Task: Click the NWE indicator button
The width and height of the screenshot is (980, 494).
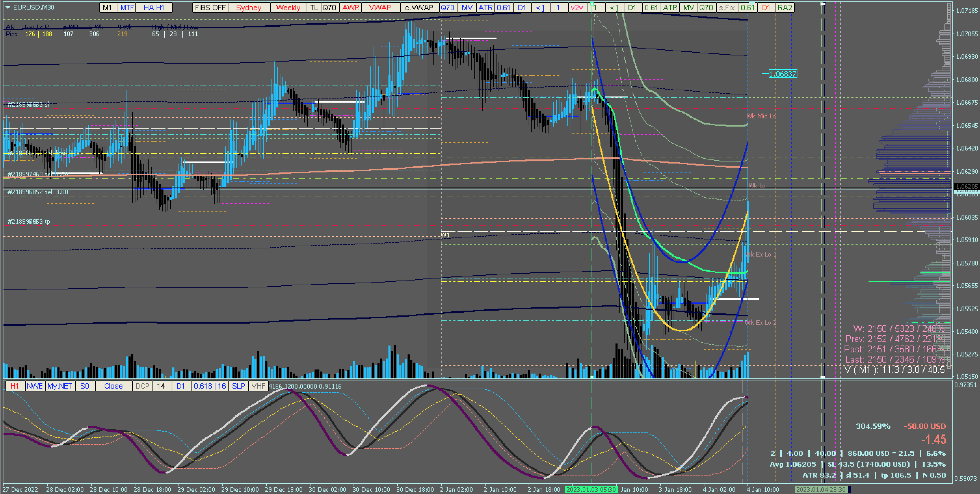Action: (35, 386)
